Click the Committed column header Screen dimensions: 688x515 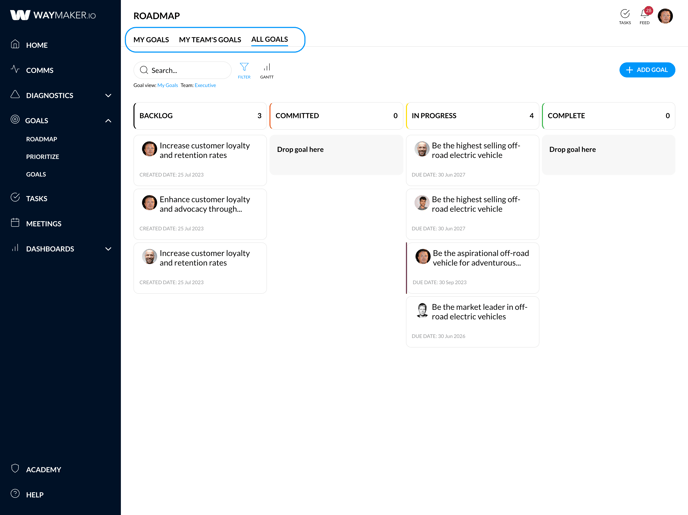coord(336,116)
